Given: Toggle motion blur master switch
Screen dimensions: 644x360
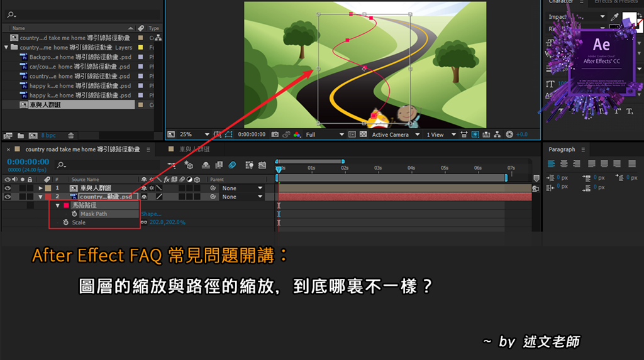Looking at the screenshot, I should point(232,165).
